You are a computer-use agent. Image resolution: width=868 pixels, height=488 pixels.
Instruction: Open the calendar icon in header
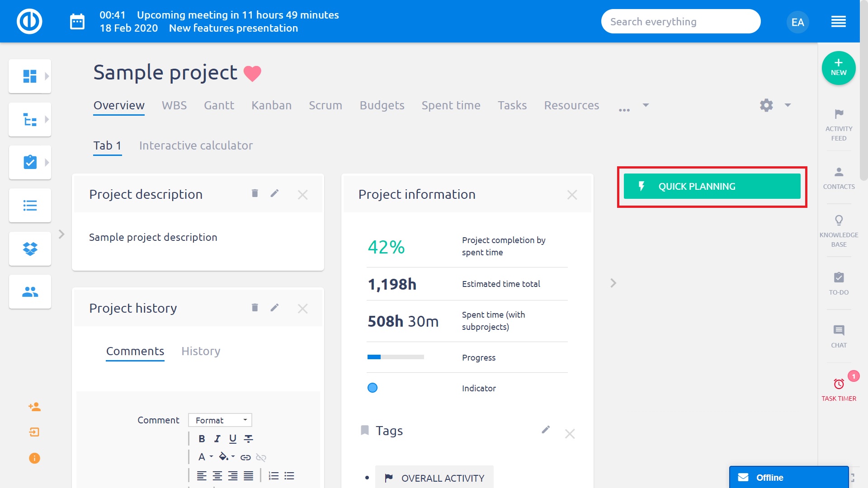tap(77, 22)
